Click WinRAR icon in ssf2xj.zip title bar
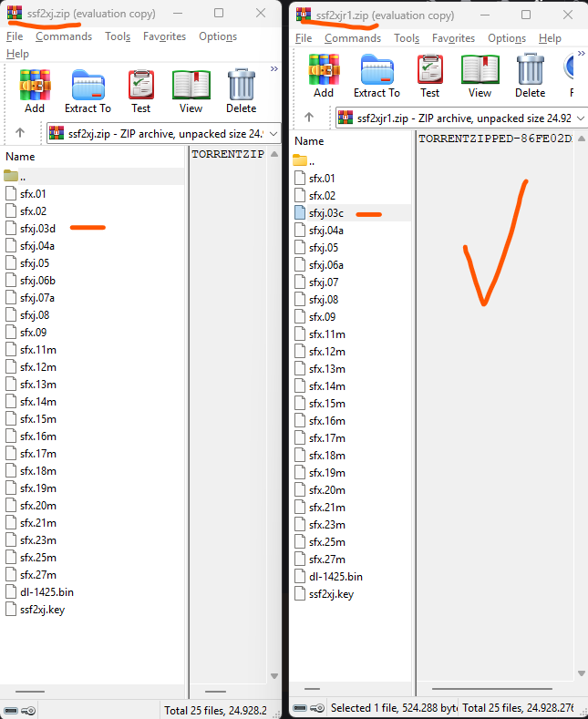The height and width of the screenshot is (719, 588). (x=15, y=13)
